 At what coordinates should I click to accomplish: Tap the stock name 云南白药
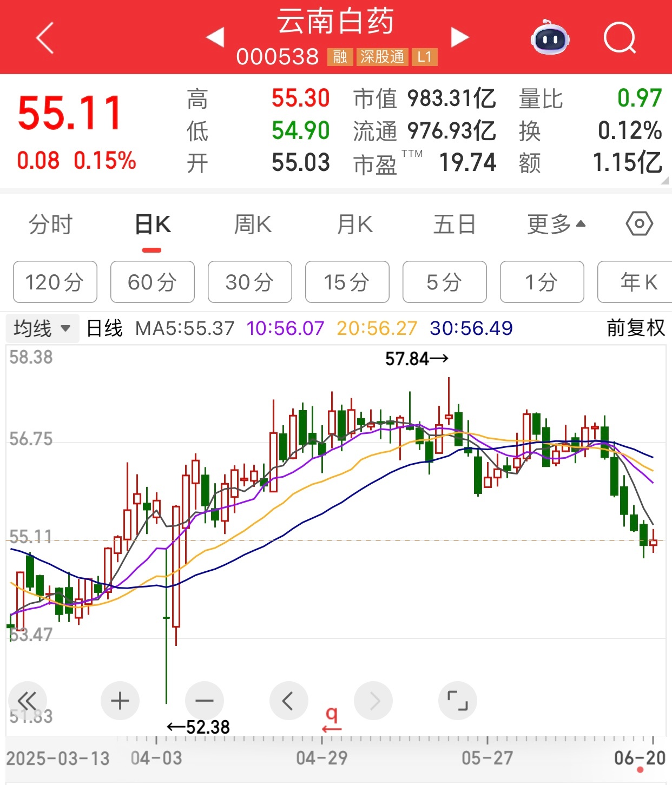pyautogui.click(x=336, y=22)
